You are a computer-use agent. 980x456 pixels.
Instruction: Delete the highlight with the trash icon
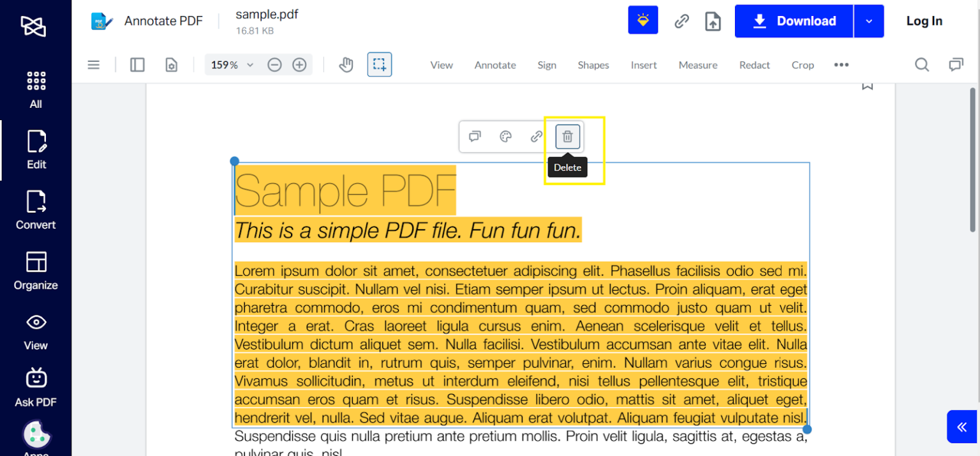567,136
